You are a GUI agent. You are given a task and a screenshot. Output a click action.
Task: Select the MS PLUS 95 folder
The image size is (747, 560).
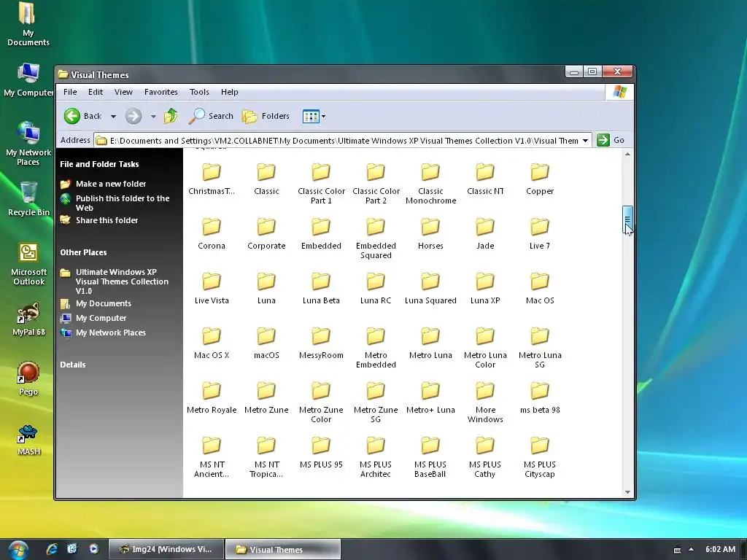(x=321, y=453)
